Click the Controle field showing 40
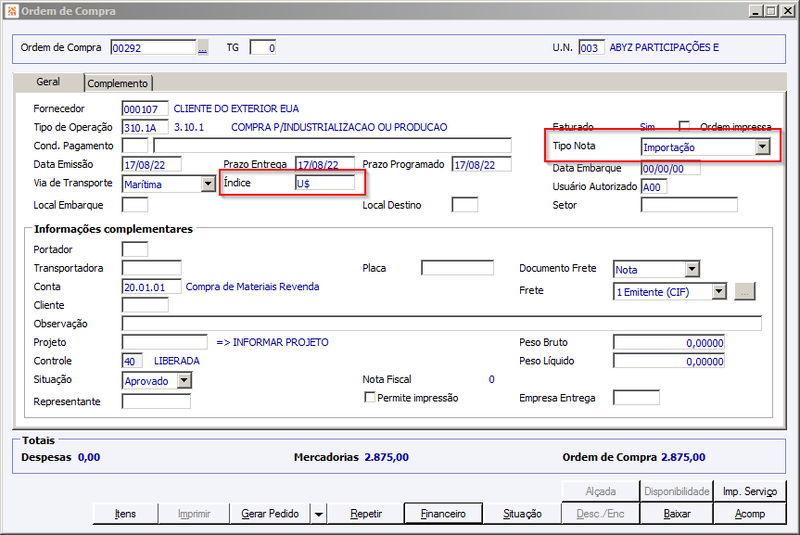800x535 pixels. (x=133, y=361)
